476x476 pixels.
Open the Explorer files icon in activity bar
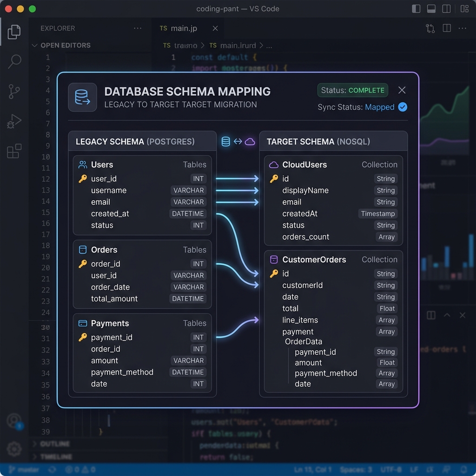point(14,32)
